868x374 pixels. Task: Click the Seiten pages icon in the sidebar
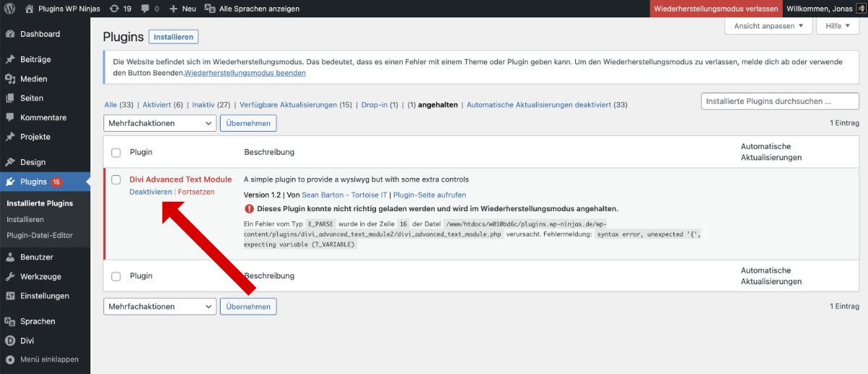pyautogui.click(x=10, y=98)
